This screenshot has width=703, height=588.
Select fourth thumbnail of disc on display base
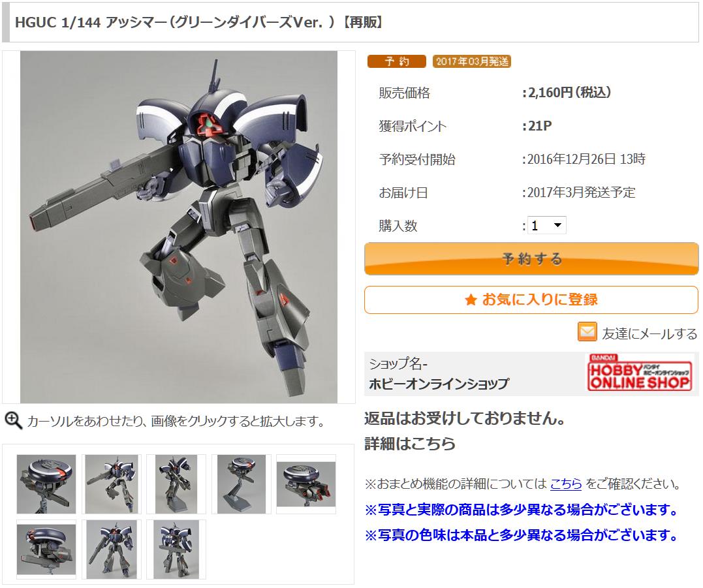242,484
